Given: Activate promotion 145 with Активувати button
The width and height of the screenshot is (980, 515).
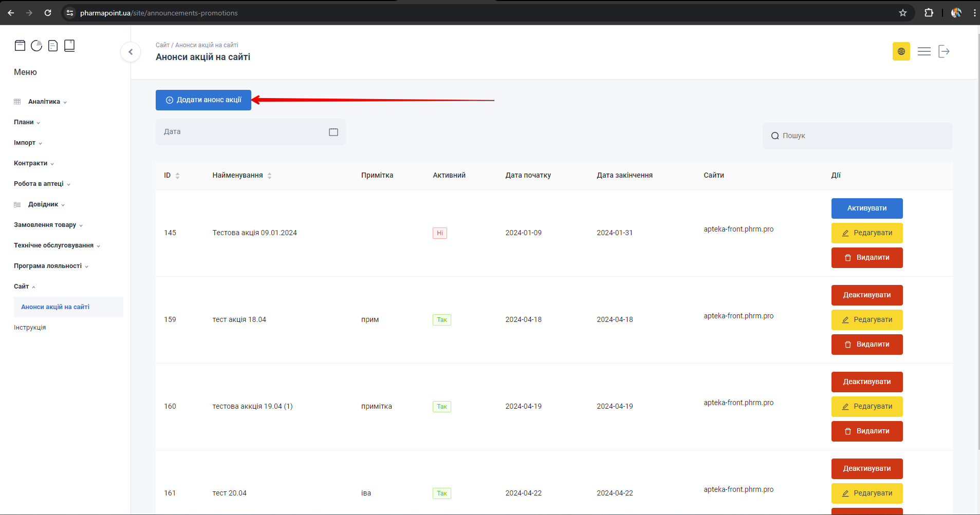Looking at the screenshot, I should pos(866,208).
